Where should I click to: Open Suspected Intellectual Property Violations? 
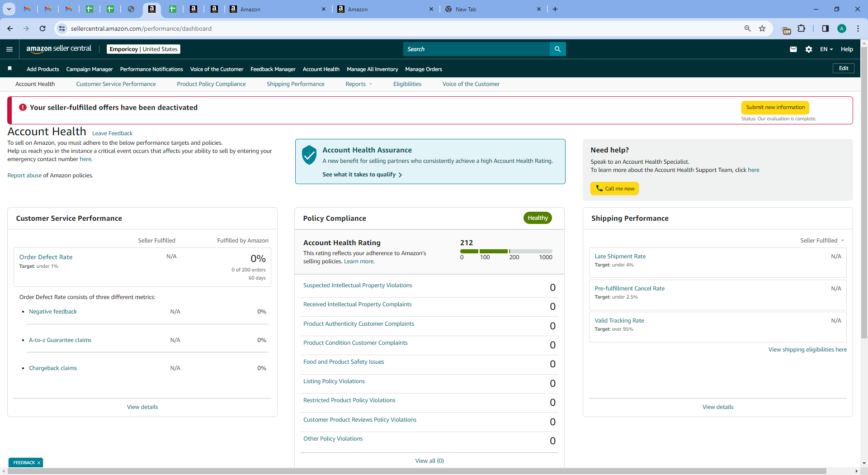coord(358,285)
